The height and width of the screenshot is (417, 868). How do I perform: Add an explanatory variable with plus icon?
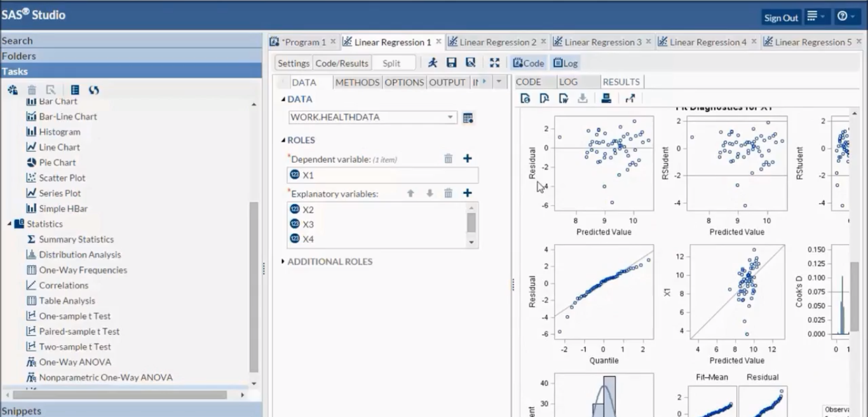[467, 193]
